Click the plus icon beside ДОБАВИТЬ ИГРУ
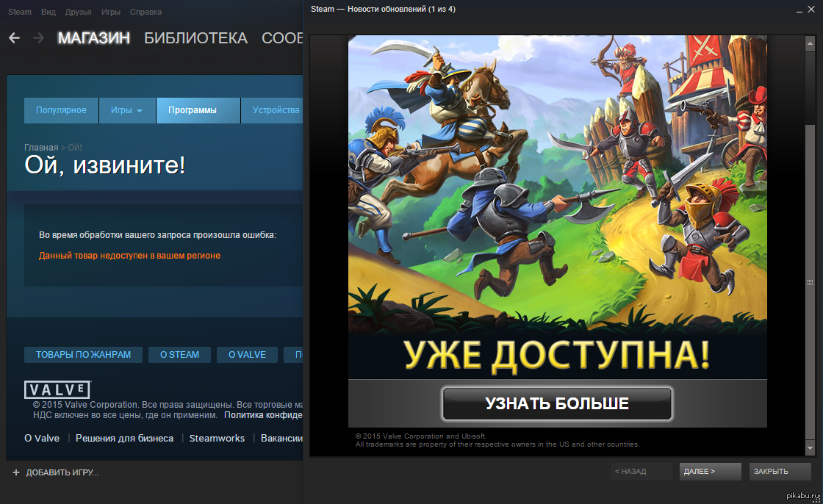The image size is (823, 504). pos(15,472)
